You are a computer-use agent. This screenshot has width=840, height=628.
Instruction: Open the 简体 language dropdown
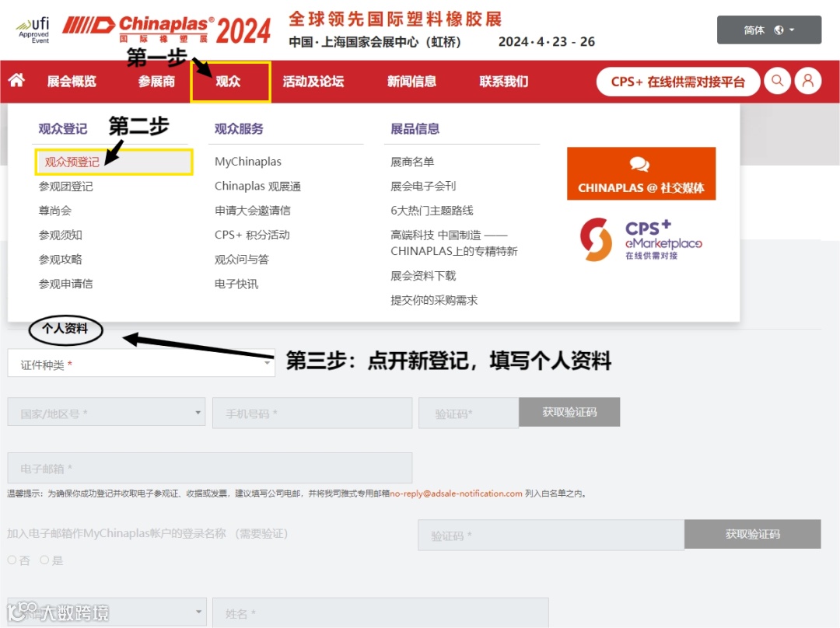(x=768, y=30)
